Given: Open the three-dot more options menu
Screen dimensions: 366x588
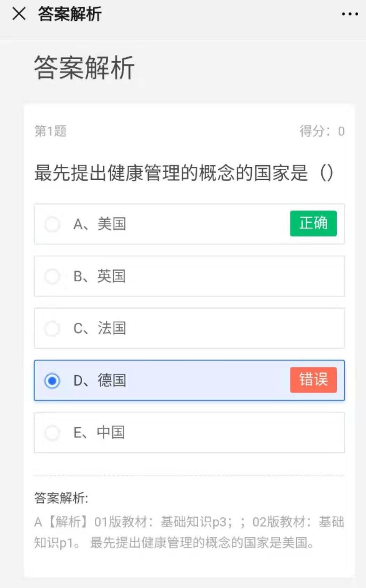Looking at the screenshot, I should tap(350, 14).
